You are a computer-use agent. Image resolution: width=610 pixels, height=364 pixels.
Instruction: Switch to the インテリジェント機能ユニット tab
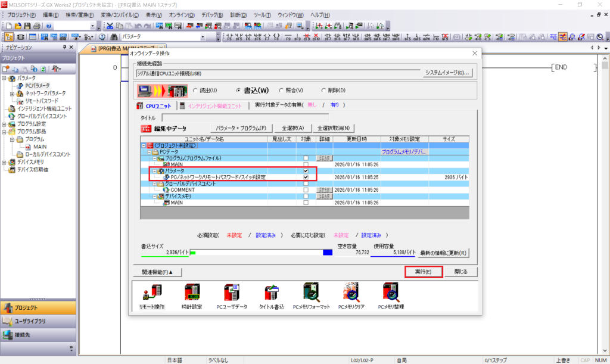point(214,105)
